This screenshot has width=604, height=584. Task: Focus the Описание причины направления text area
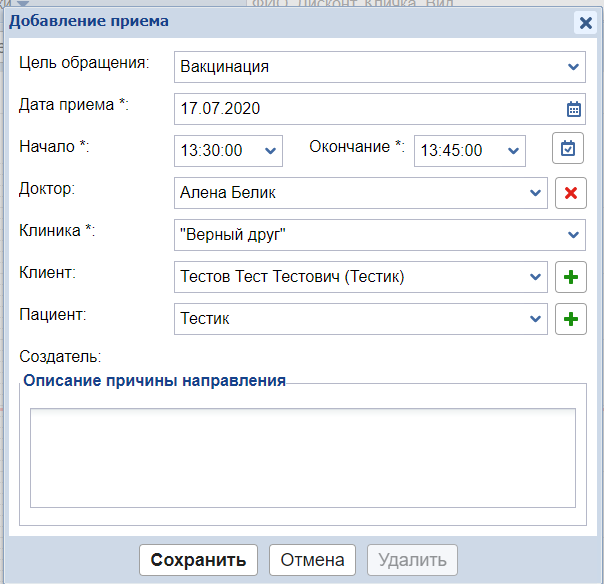(302, 458)
